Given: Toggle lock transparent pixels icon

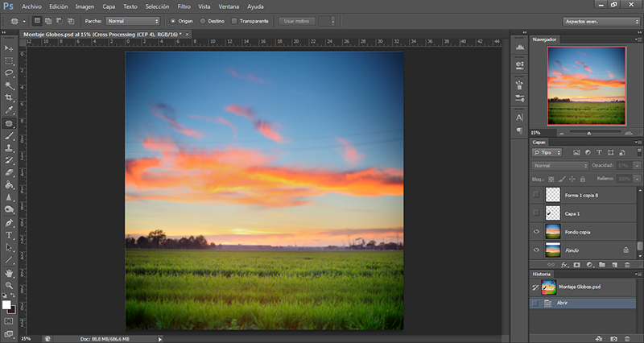Looking at the screenshot, I should coord(551,180).
